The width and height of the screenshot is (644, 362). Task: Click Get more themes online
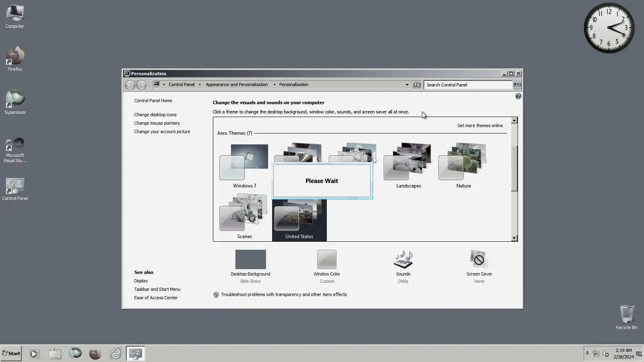[480, 125]
